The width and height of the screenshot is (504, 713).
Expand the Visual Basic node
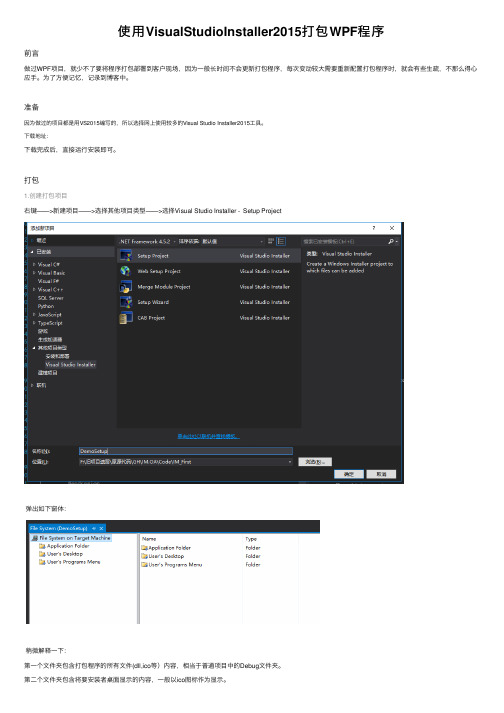click(34, 273)
